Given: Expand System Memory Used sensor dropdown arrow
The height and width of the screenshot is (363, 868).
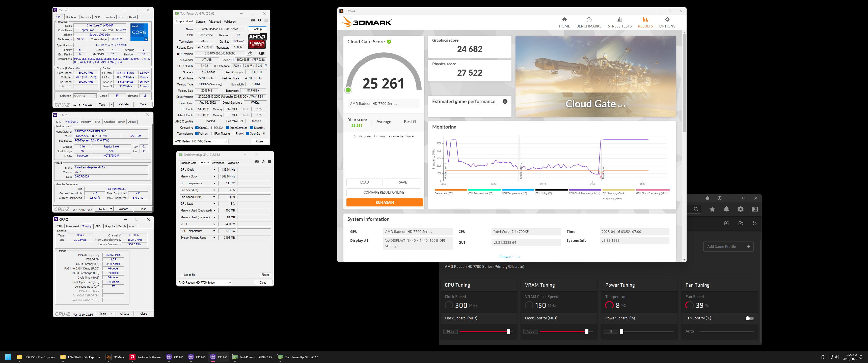Looking at the screenshot, I should (x=214, y=238).
